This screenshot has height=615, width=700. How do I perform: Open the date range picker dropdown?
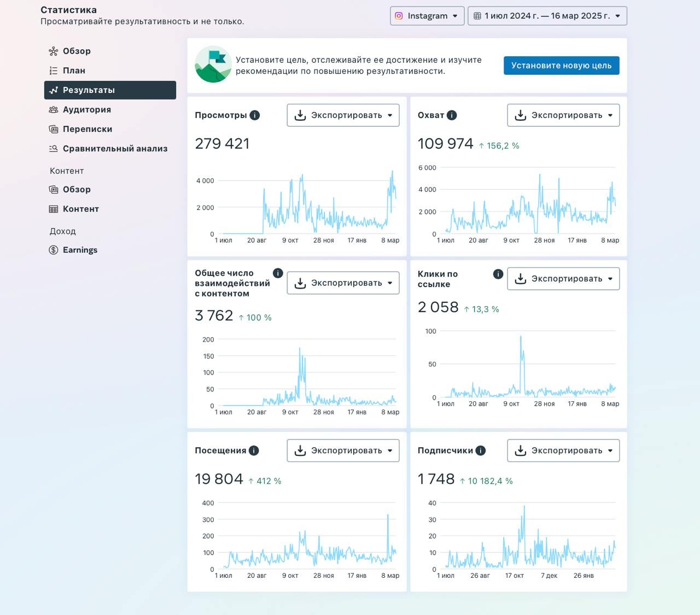click(x=547, y=16)
